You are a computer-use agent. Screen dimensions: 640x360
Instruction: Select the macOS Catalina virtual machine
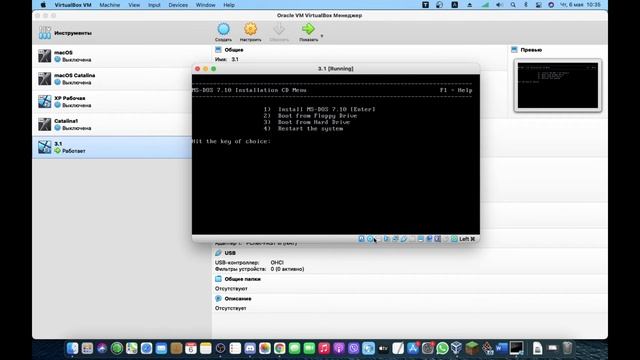[x=122, y=79]
